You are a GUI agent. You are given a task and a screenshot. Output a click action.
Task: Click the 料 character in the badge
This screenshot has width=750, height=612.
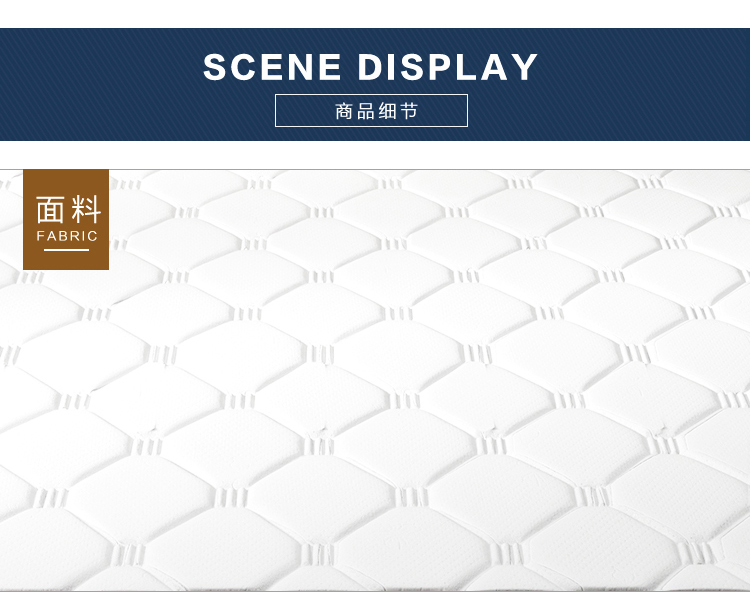pyautogui.click(x=86, y=209)
